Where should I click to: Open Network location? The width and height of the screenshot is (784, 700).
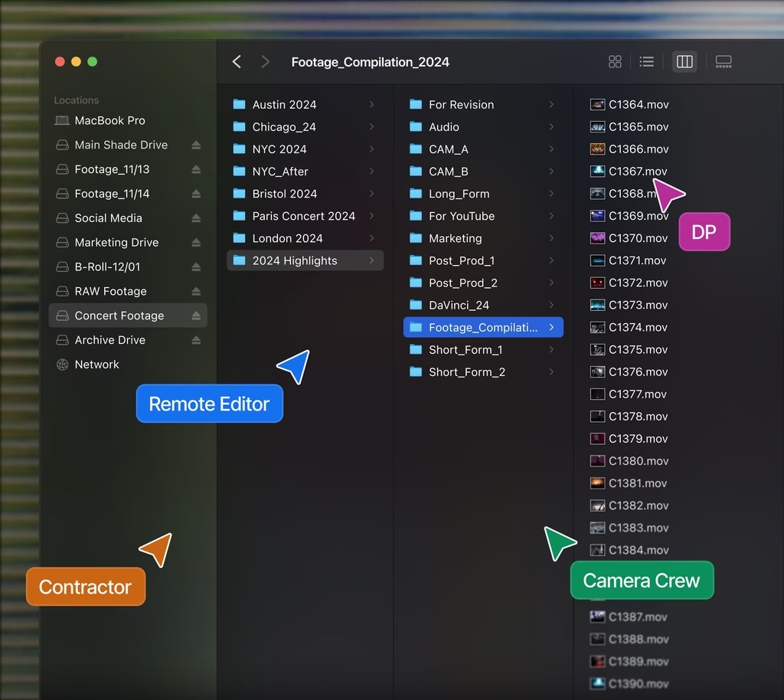tap(128, 365)
